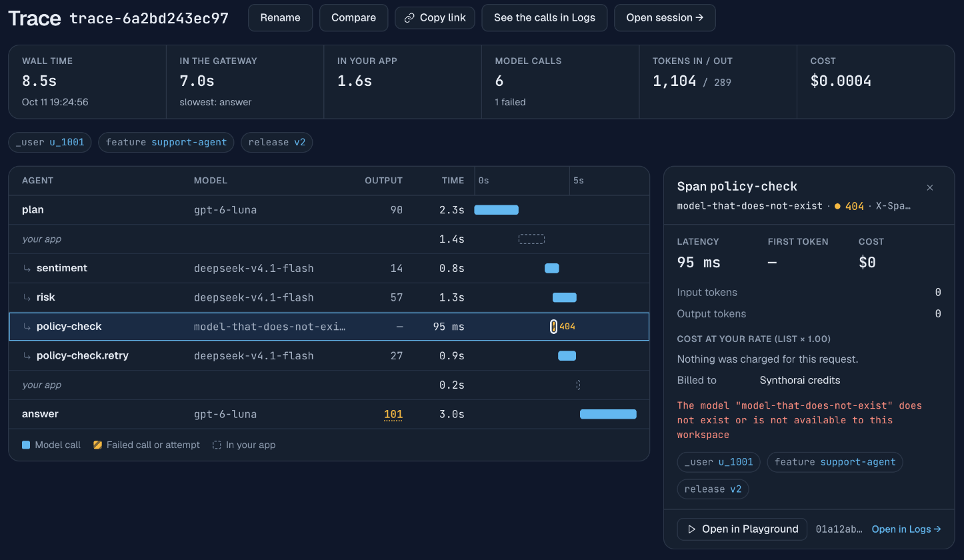Click the plan row timeline bar
Image resolution: width=964 pixels, height=560 pixels.
coord(496,210)
